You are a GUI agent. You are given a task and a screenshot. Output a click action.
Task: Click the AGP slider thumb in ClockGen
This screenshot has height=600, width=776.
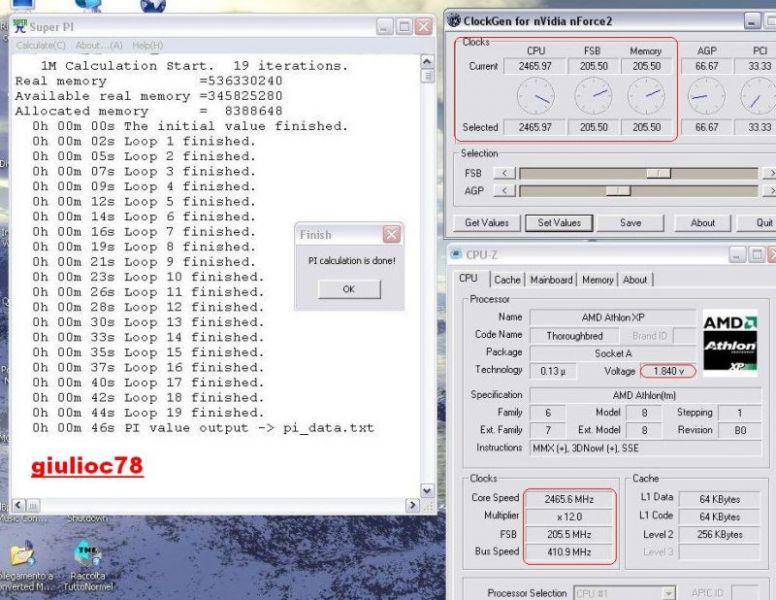(x=618, y=191)
